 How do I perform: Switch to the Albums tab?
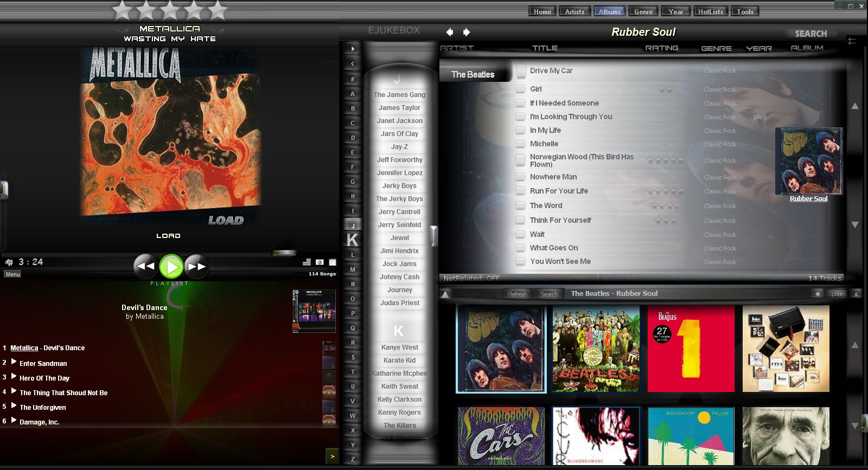[610, 11]
